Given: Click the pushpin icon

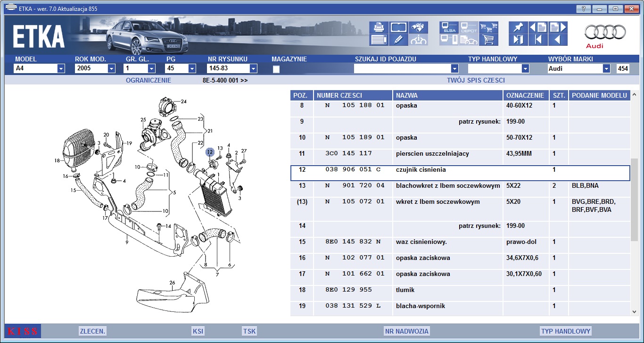Looking at the screenshot, I should point(518,27).
